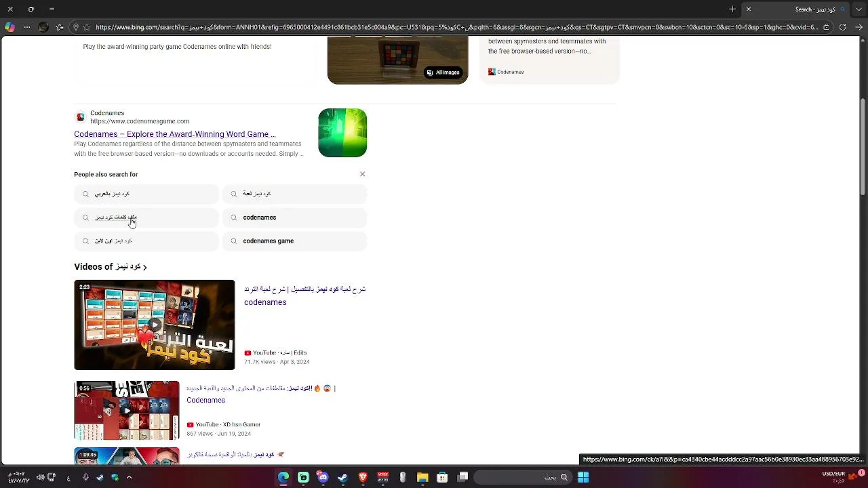
Task: Open the 0:56 video's Codenames title
Action: (206, 400)
